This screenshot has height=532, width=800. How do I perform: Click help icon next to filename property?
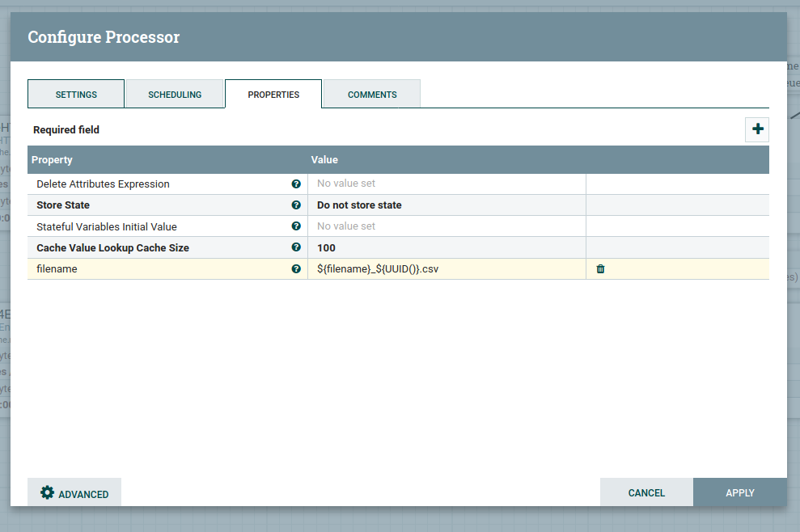click(296, 269)
